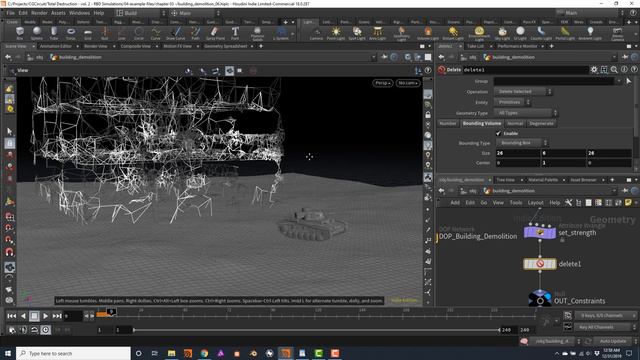This screenshot has width=640, height=360.
Task: Open the network editor Layout menu
Action: (x=535, y=202)
